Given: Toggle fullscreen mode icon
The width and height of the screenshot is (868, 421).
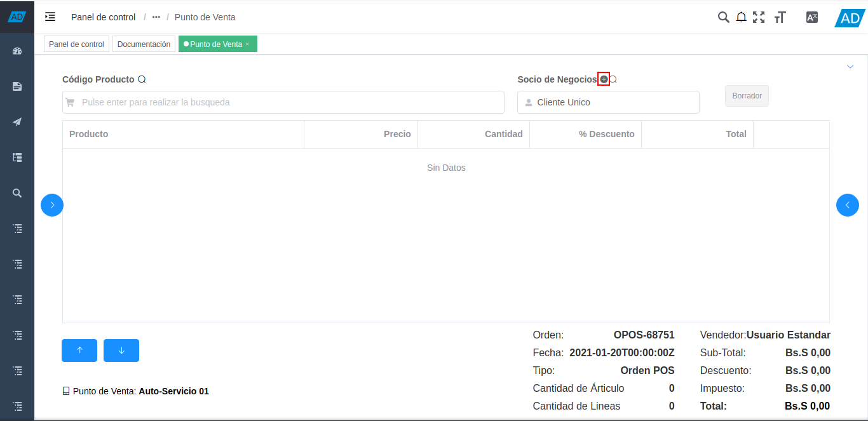Looking at the screenshot, I should (759, 17).
